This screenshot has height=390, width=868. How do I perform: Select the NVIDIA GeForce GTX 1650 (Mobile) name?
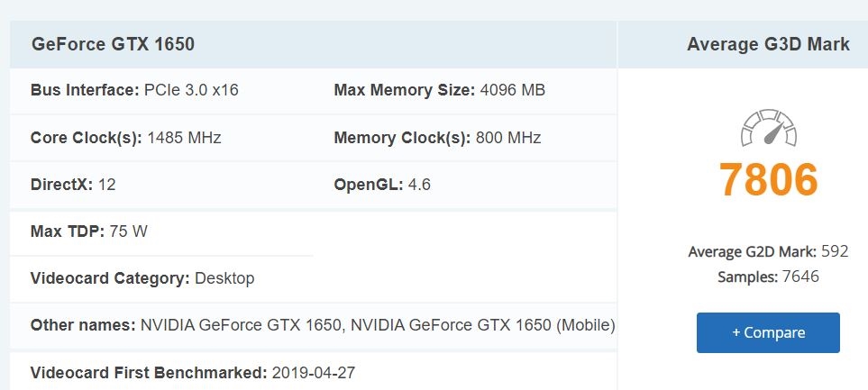[512, 325]
